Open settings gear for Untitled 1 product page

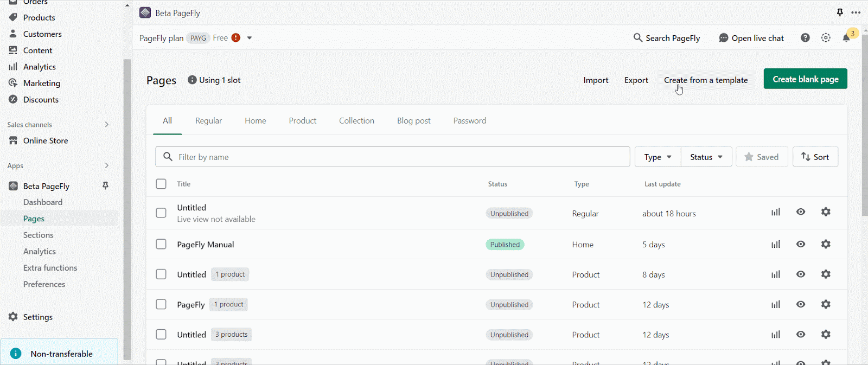826,274
